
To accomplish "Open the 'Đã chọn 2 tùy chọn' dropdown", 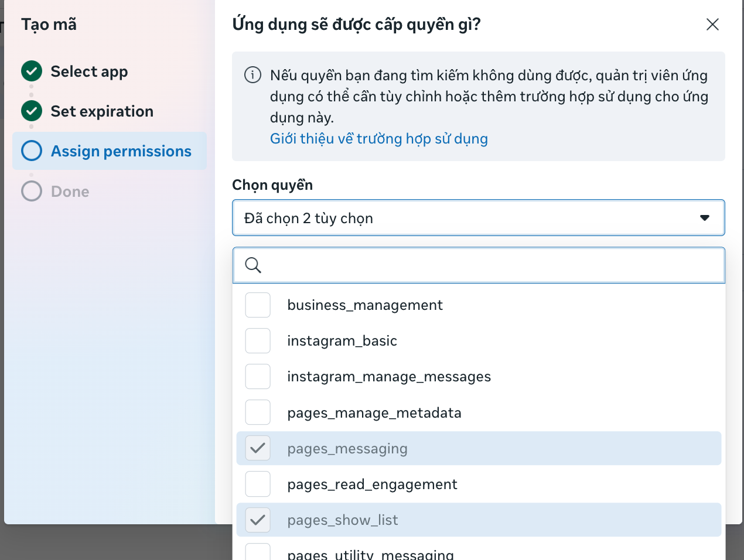I will coord(479,217).
